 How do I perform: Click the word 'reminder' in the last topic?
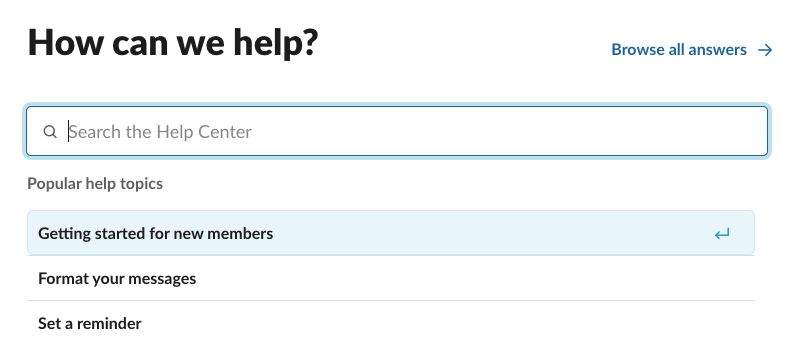point(111,323)
